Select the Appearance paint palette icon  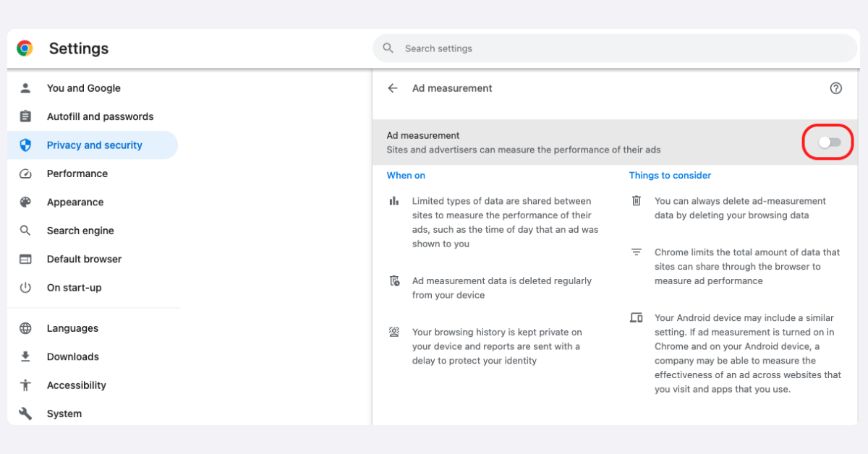coord(26,202)
